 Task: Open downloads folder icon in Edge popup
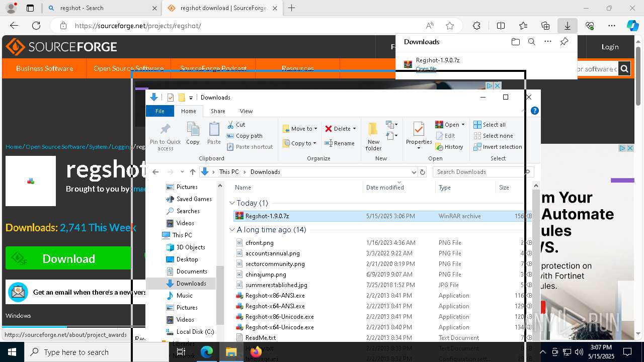(x=515, y=42)
